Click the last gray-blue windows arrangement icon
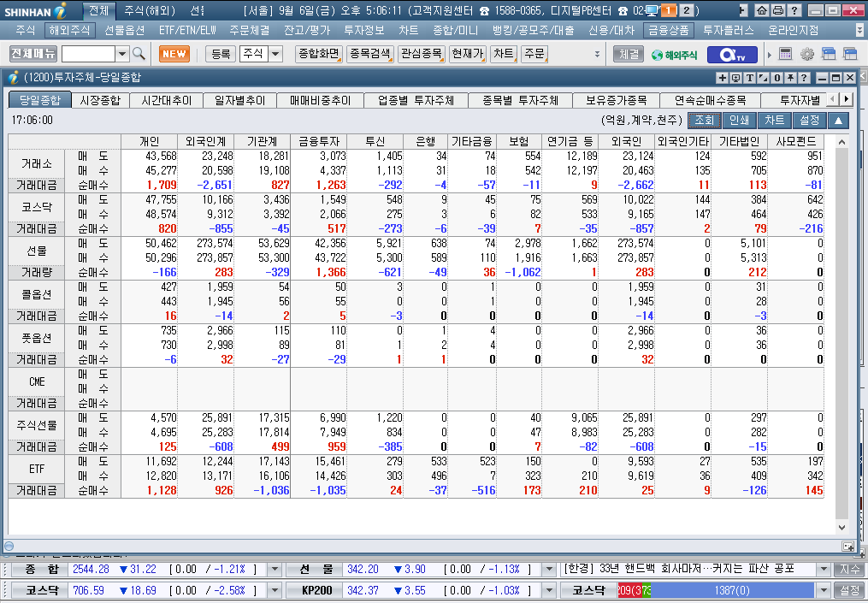Image resolution: width=868 pixels, height=603 pixels. 850,54
